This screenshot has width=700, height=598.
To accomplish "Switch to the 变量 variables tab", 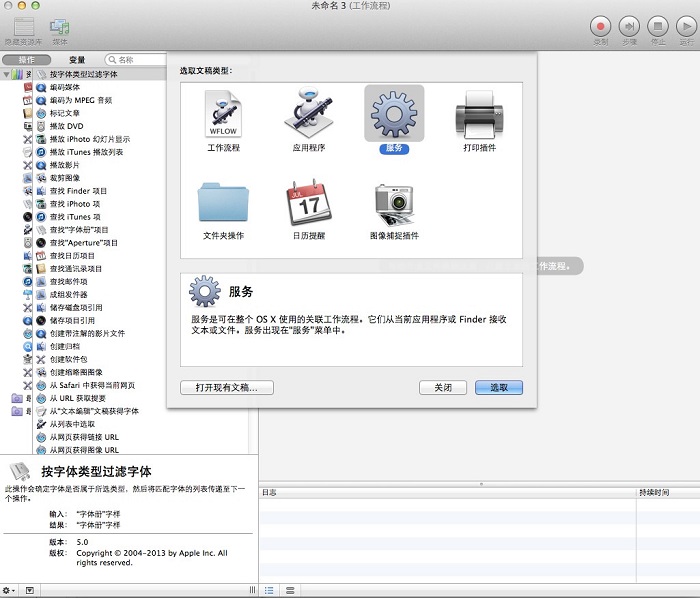I will 77,60.
